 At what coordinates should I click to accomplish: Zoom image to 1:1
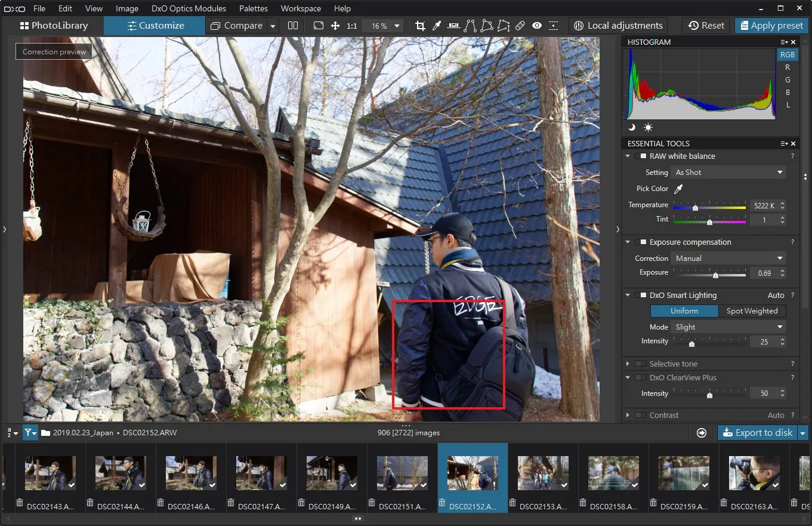coord(352,26)
